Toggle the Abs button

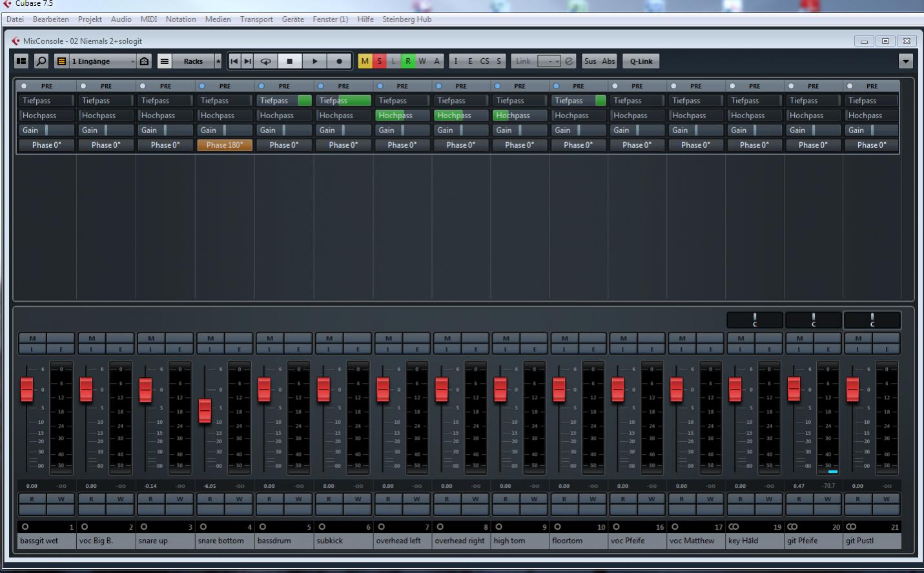click(x=608, y=61)
